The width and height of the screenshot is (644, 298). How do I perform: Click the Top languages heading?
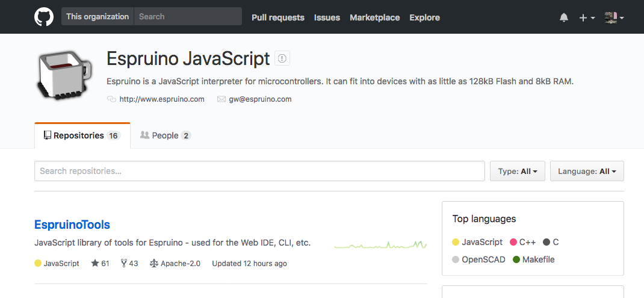(485, 219)
